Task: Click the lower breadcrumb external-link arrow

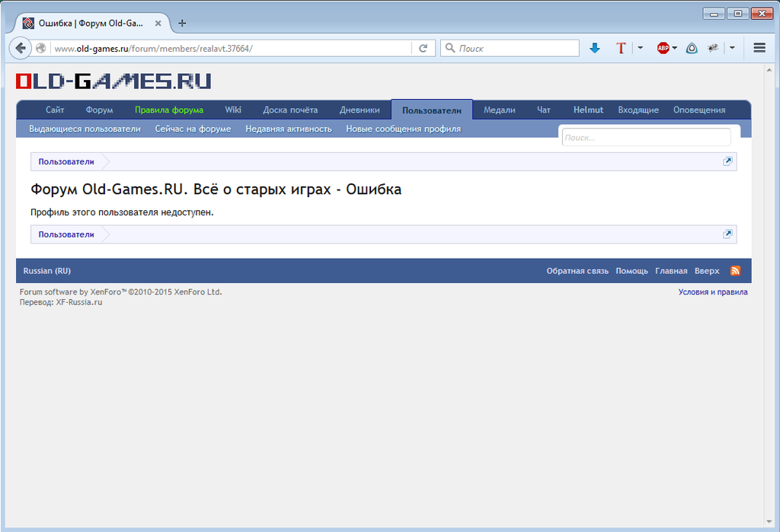Action: coord(727,234)
